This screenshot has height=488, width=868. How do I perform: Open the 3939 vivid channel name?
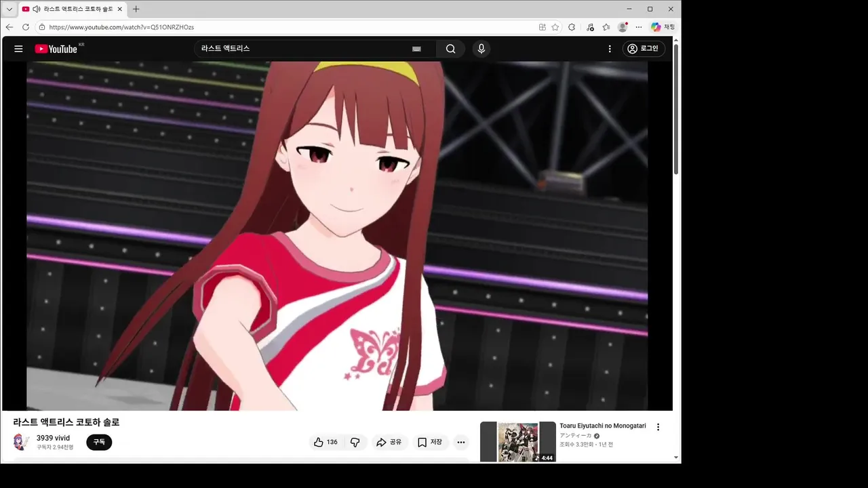click(x=53, y=438)
